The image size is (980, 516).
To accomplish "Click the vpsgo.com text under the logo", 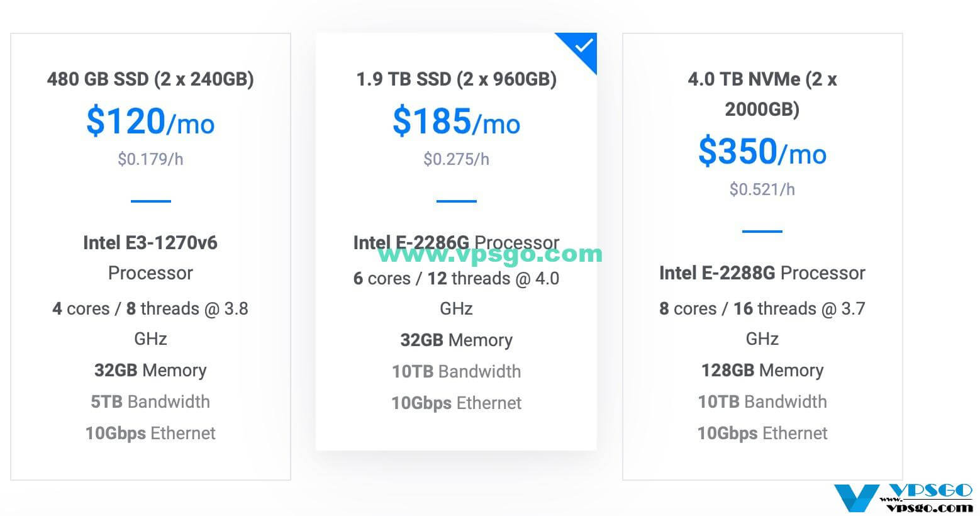I will coord(929,507).
